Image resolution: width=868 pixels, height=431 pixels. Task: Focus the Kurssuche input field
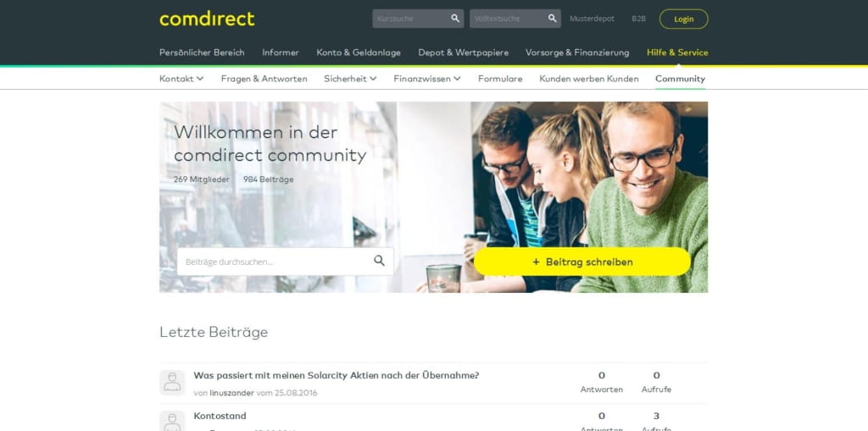click(411, 19)
